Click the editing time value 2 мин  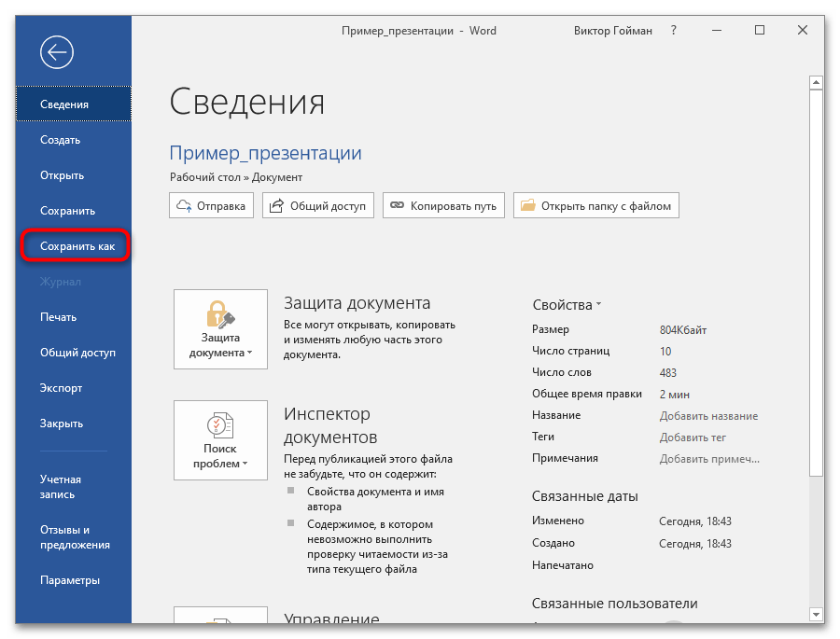pos(675,395)
